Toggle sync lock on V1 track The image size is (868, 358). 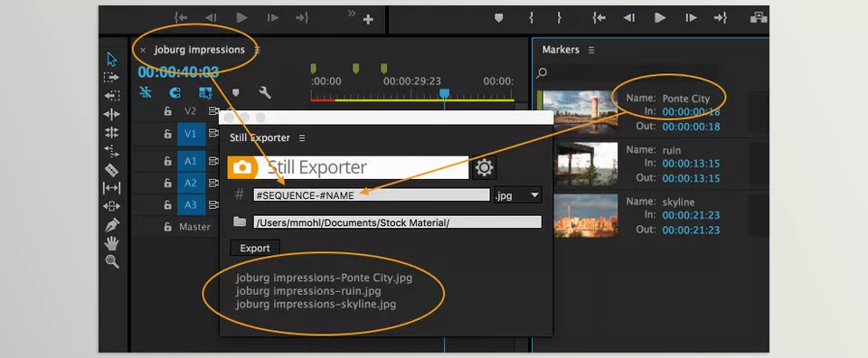[x=213, y=134]
